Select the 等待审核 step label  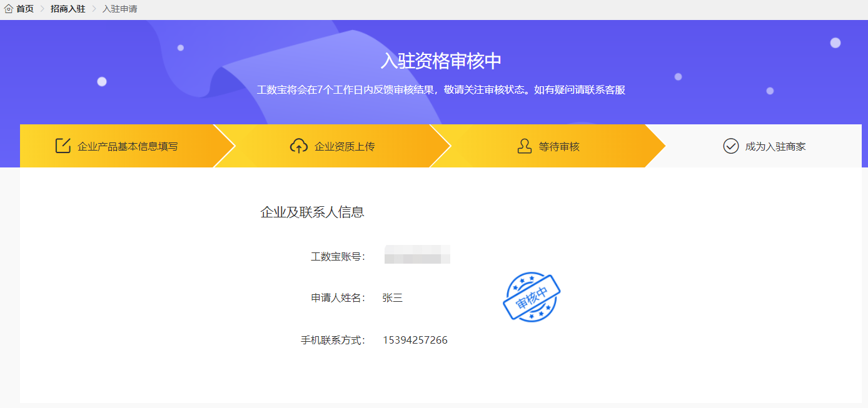click(559, 147)
